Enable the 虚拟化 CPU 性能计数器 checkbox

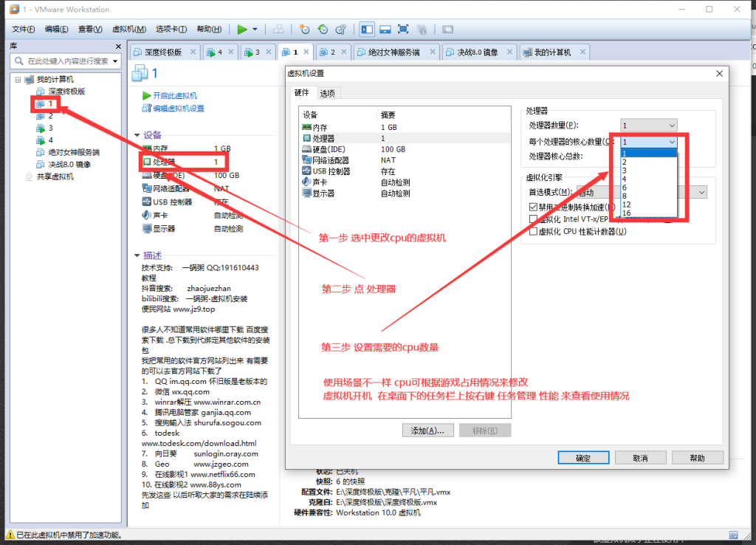[x=533, y=231]
